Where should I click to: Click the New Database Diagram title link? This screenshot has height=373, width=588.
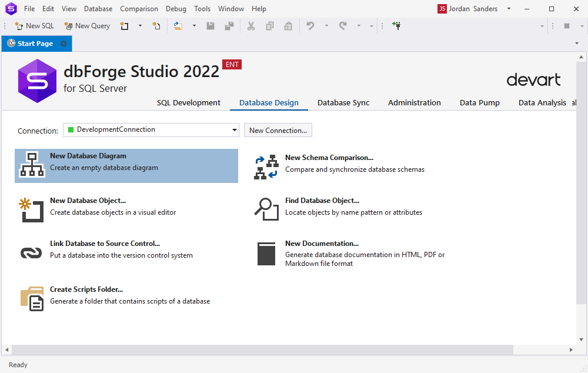[x=88, y=156]
